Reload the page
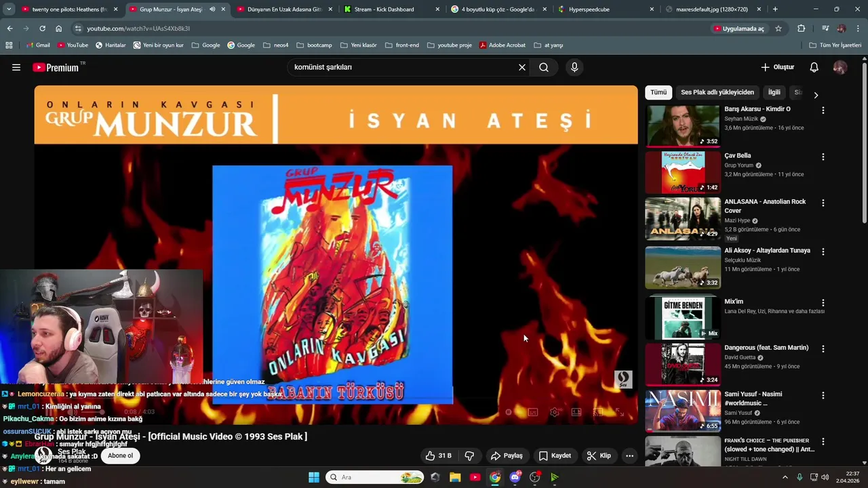The image size is (868, 488). click(42, 28)
